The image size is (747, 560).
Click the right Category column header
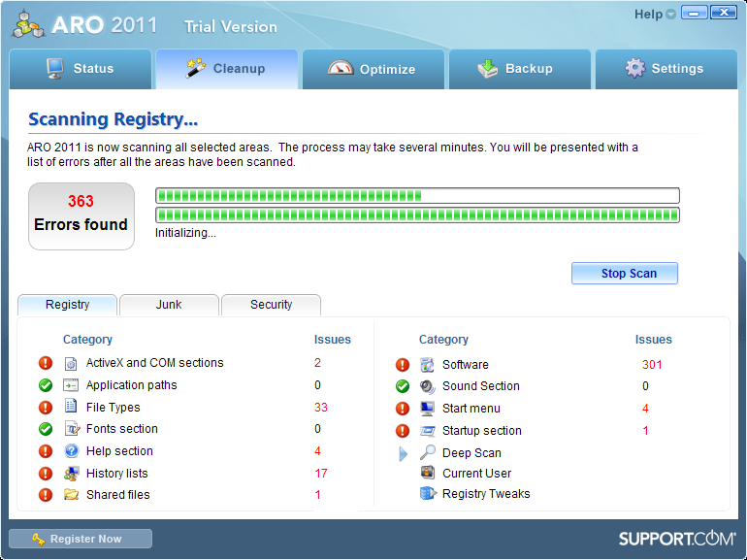[x=443, y=340]
